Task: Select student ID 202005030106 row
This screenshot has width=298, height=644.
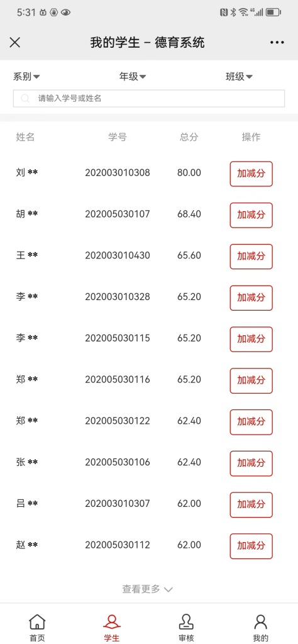Action: pyautogui.click(x=149, y=462)
